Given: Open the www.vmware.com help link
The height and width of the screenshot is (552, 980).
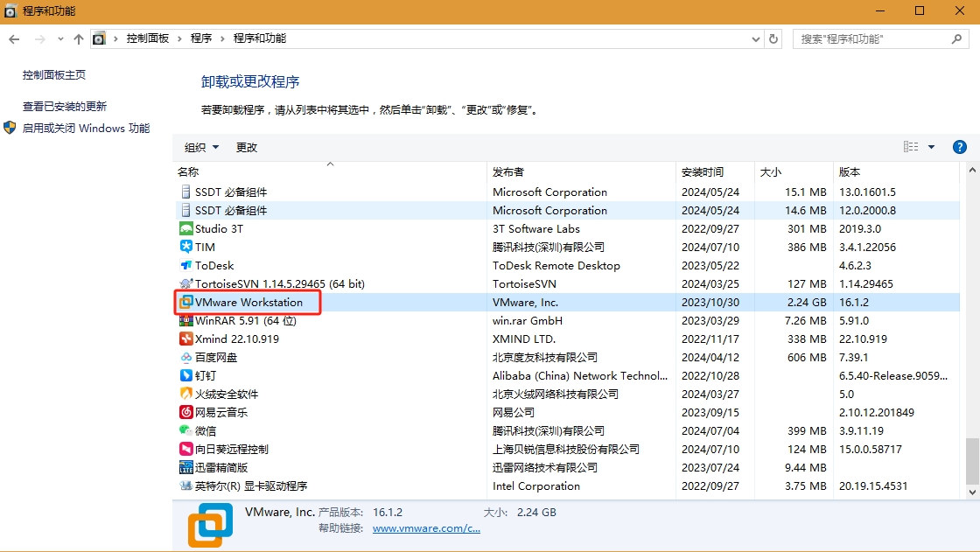Looking at the screenshot, I should tap(426, 528).
